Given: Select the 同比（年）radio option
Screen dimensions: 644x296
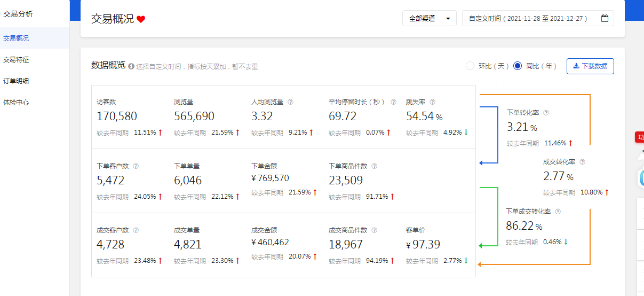Looking at the screenshot, I should click(517, 66).
